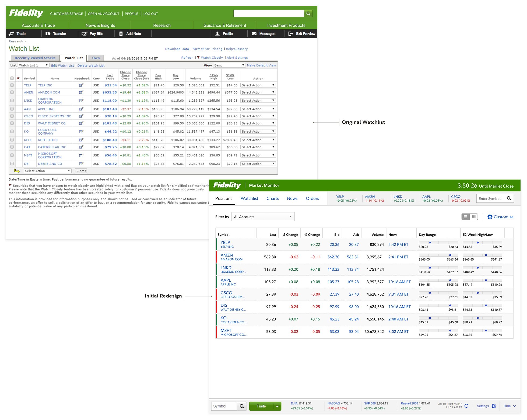Image resolution: width=527 pixels, height=420 pixels.
Task: Click the Customize gear icon
Action: click(x=490, y=217)
